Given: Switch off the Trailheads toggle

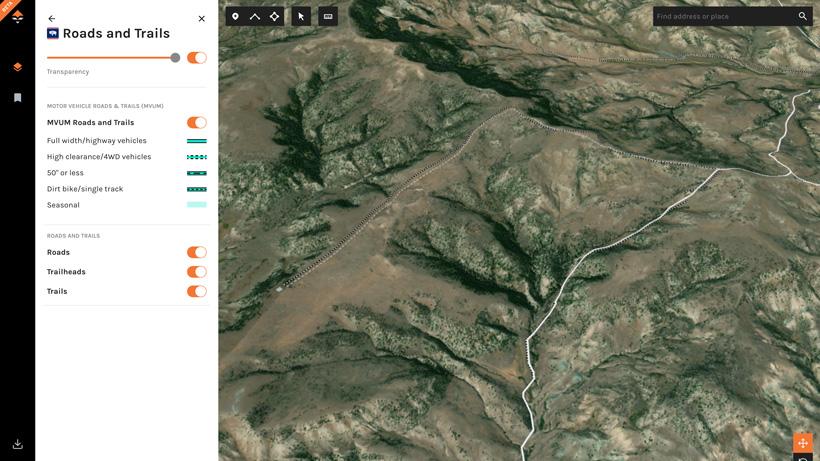Looking at the screenshot, I should [x=197, y=272].
